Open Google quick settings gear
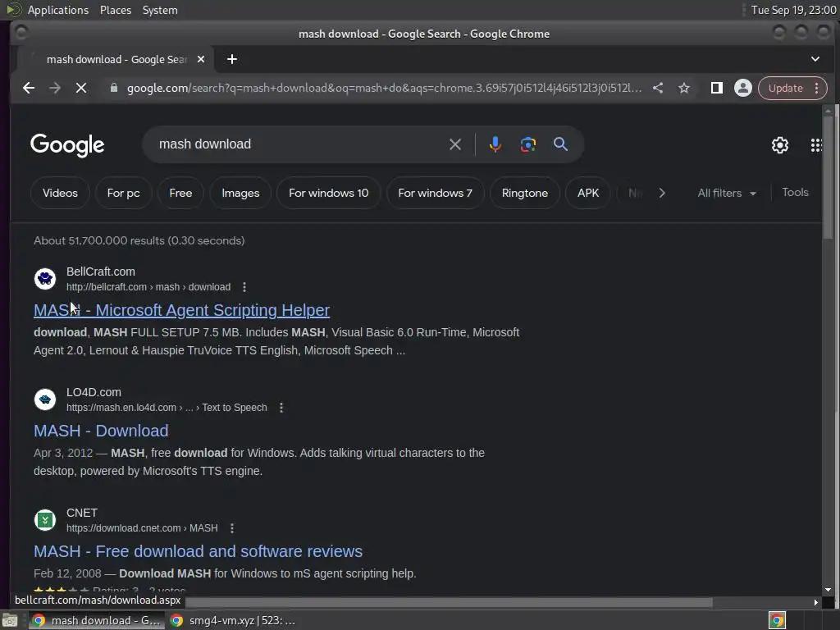 point(779,144)
